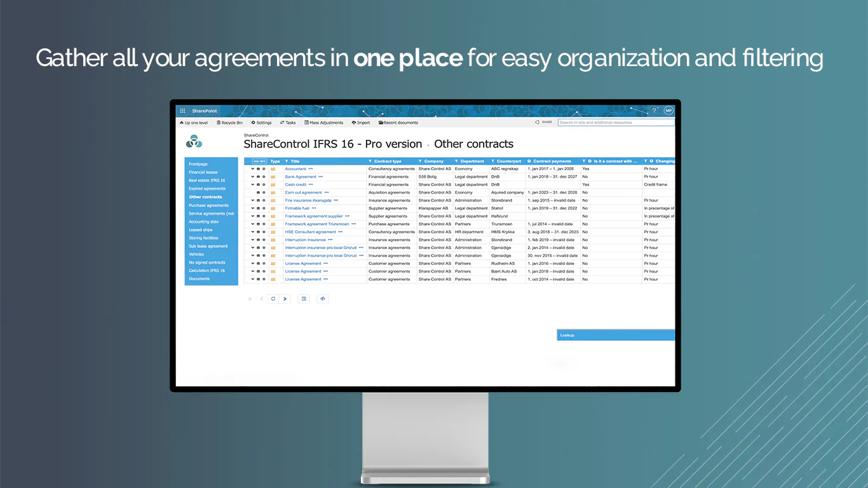Viewport: 868px width, 488px height.
Task: Launch the Import tool
Action: click(360, 123)
